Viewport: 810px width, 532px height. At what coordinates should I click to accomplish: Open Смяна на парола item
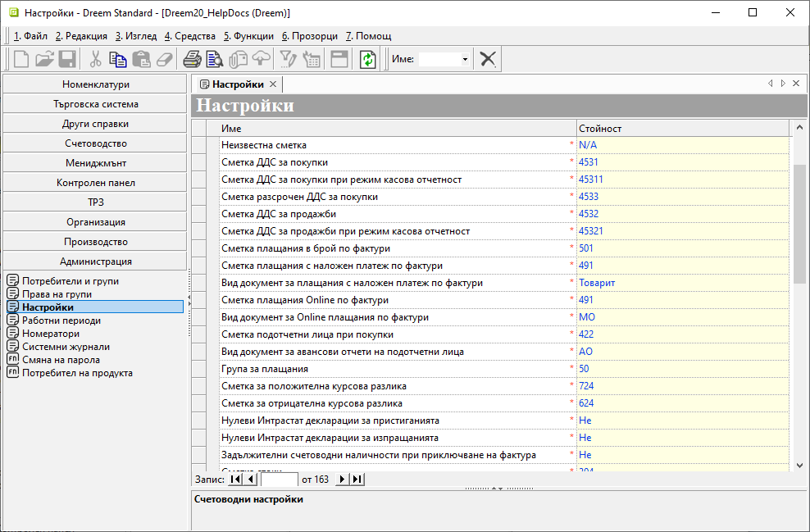tap(61, 360)
